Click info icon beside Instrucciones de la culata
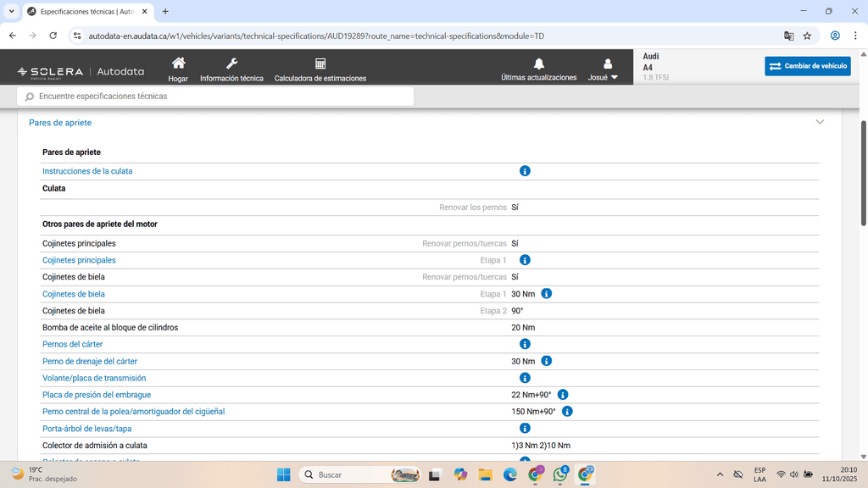 [x=525, y=171]
